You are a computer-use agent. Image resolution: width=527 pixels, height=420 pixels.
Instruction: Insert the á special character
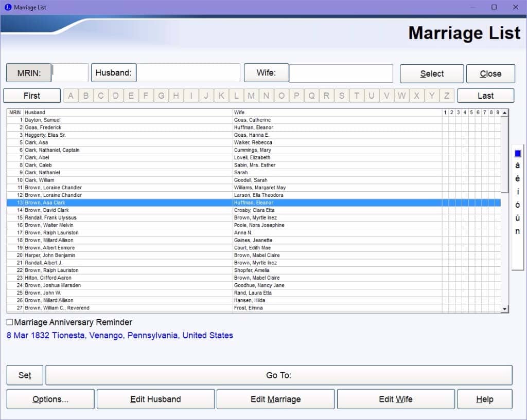point(518,166)
